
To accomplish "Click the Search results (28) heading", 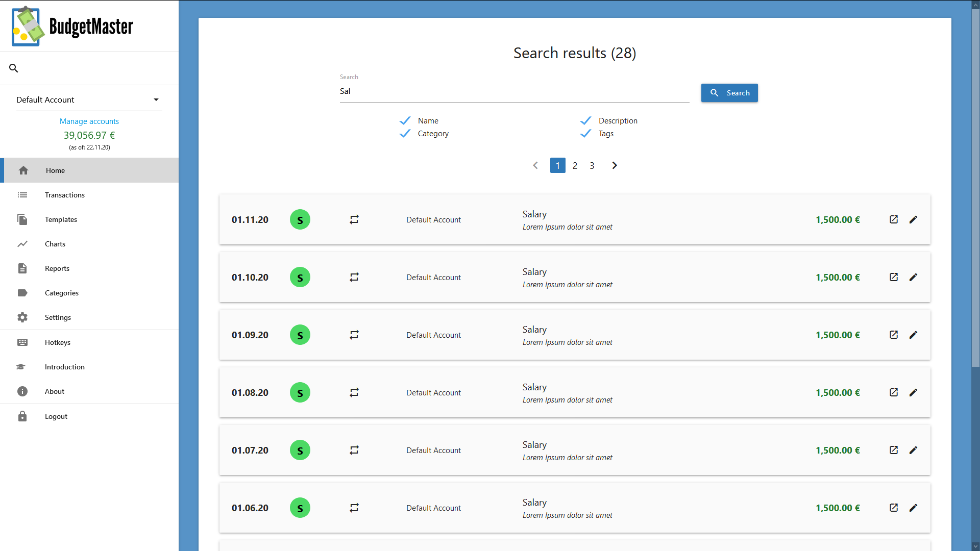I will tap(575, 53).
